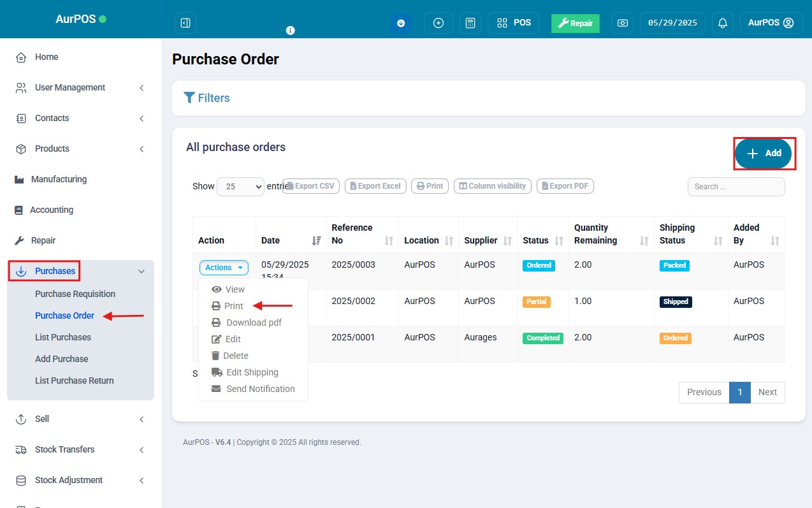Select Purchase Order submenu item
The image size is (812, 508).
coord(64,316)
